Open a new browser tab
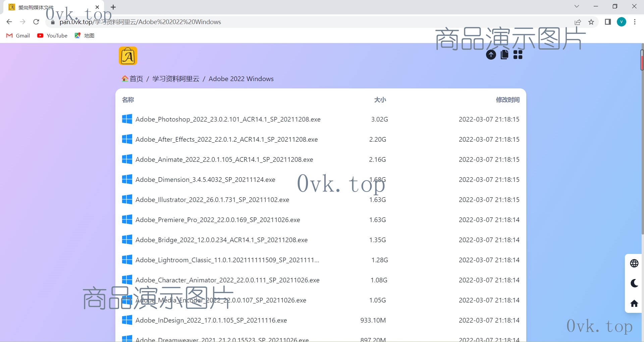This screenshot has height=342, width=644. 113,7
